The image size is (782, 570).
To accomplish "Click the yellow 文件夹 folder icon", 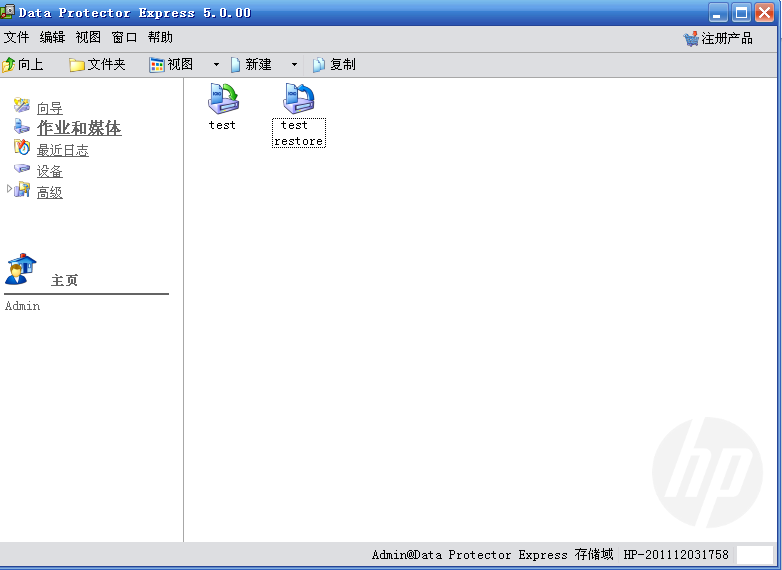I will [x=77, y=65].
